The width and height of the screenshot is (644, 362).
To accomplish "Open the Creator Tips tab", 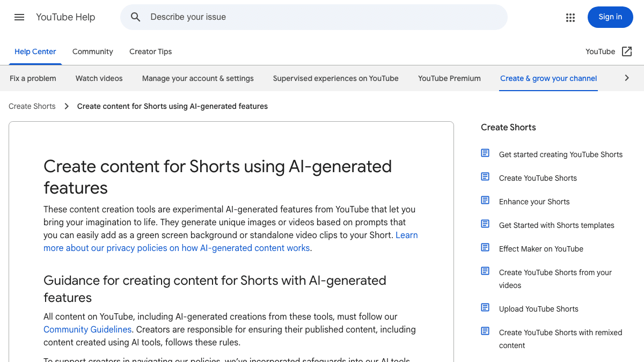I will click(x=151, y=52).
